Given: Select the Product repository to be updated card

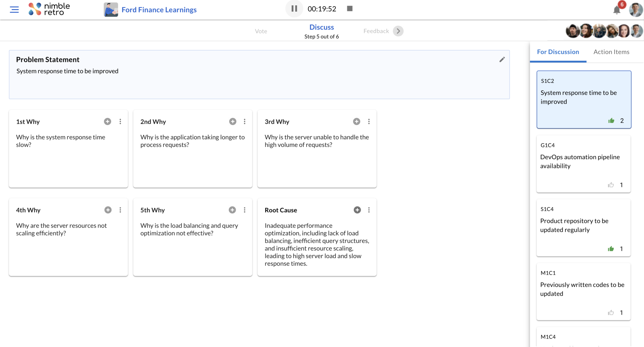Looking at the screenshot, I should coord(584,228).
